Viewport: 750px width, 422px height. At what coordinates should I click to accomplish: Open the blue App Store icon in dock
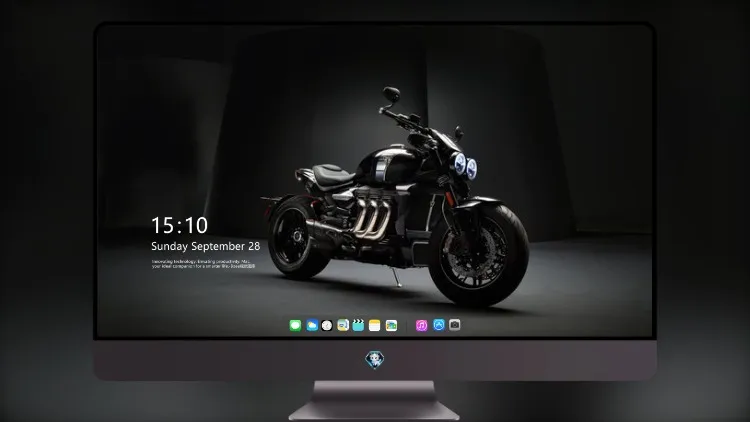[x=439, y=325]
